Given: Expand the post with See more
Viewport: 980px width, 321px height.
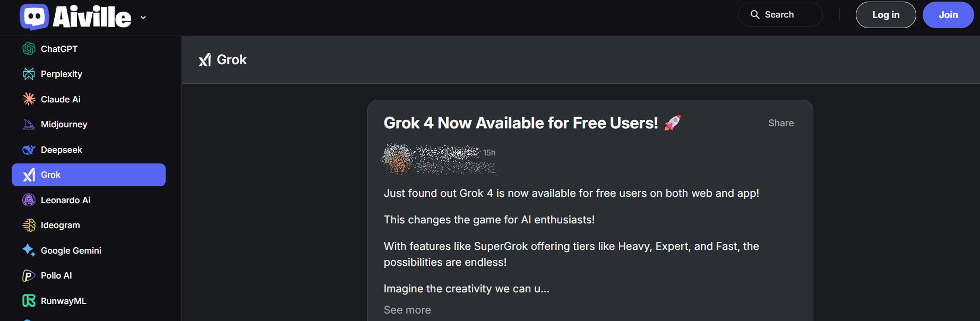Looking at the screenshot, I should pos(407,309).
